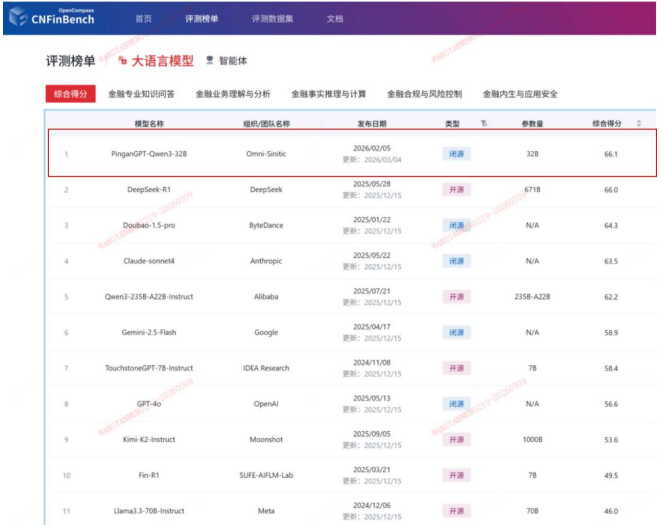
Task: Select the 评测榜单 nav item
Action: 203,18
